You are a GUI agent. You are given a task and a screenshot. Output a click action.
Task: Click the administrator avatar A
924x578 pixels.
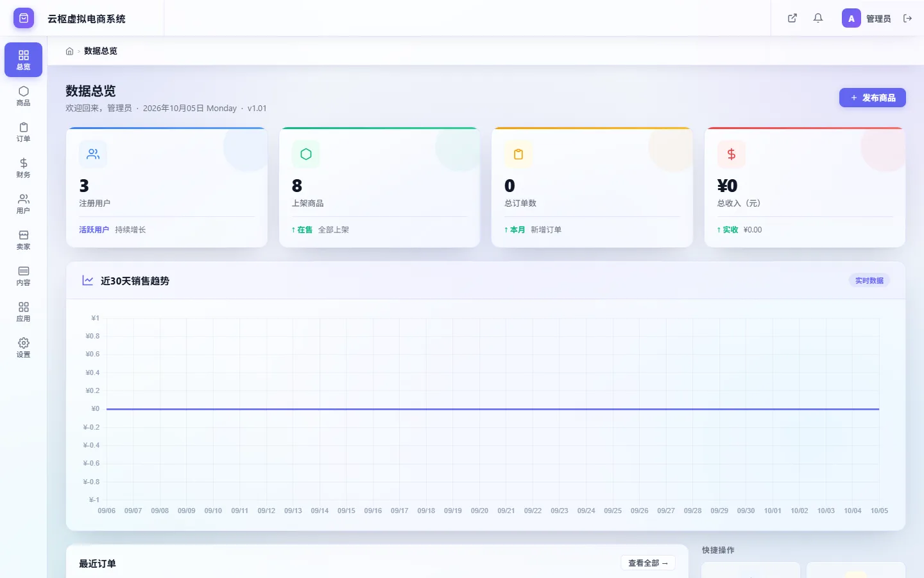[851, 18]
